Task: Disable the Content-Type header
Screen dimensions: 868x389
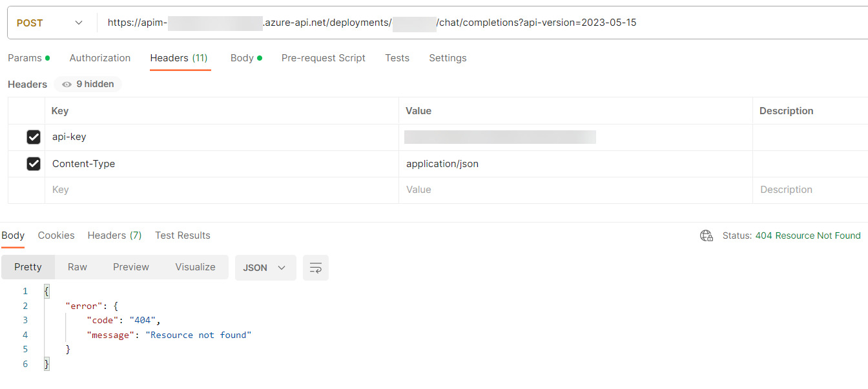Action: (34, 163)
